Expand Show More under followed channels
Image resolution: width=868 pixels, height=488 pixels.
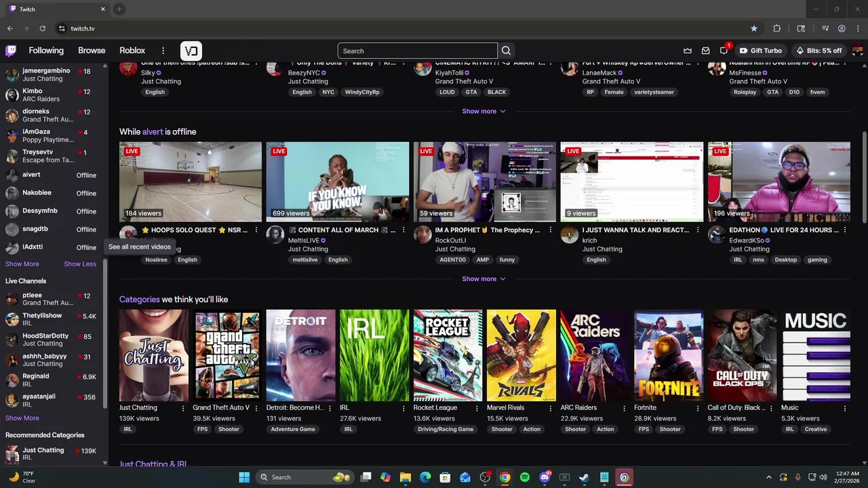(22, 264)
